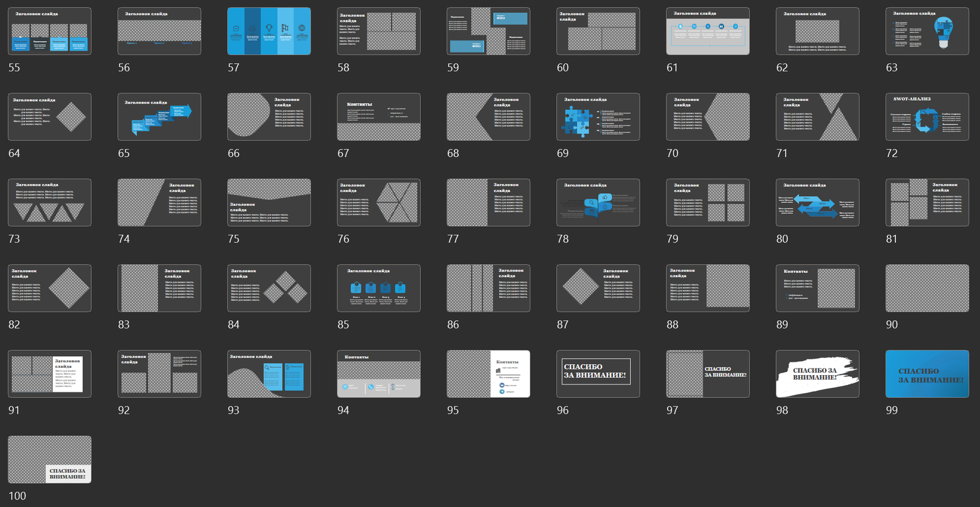Image resolution: width=980 pixels, height=507 pixels.
Task: Click the last slide, number 100
Action: tap(50, 460)
